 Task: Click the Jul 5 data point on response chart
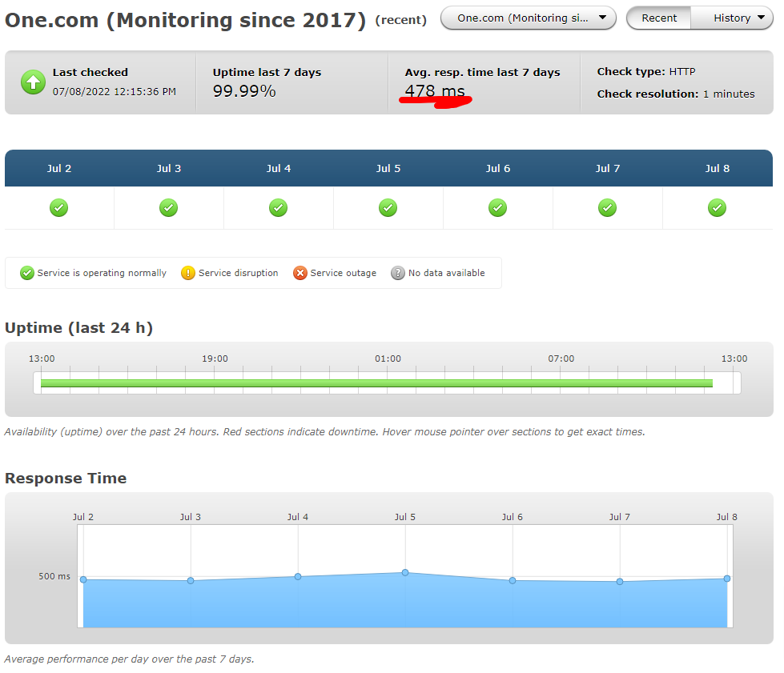tap(405, 573)
